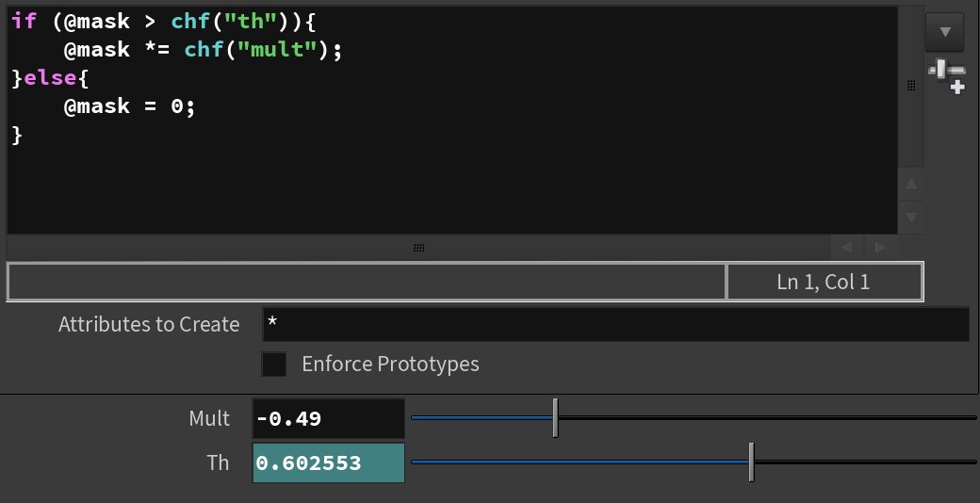Click the code editor scroll left arrow
The width and height of the screenshot is (980, 503).
[x=847, y=248]
